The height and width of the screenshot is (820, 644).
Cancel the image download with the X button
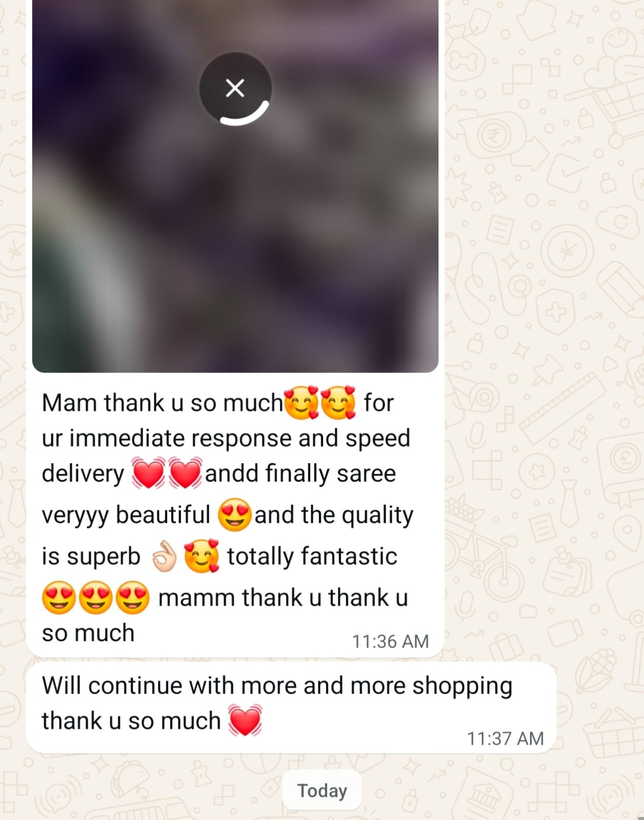[x=235, y=88]
